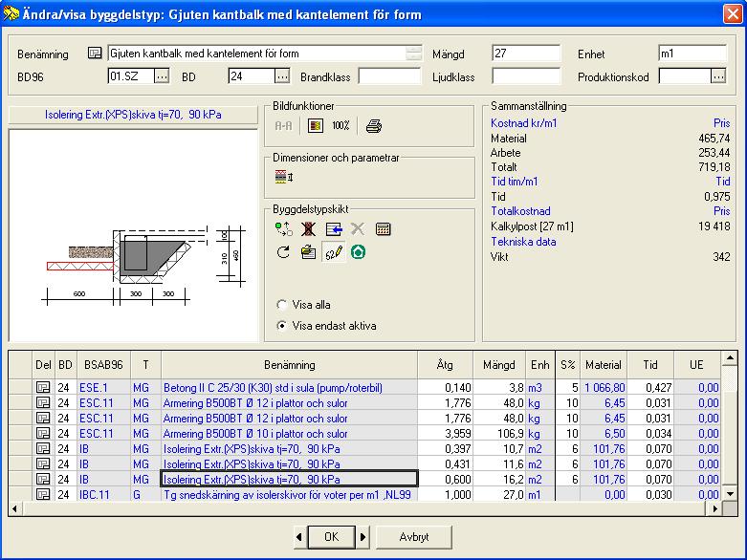Click the pencil edit icon
747x560 pixels.
[334, 252]
